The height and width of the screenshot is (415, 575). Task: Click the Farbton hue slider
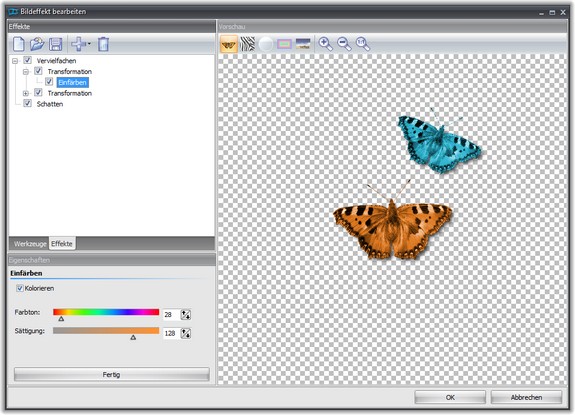point(106,312)
